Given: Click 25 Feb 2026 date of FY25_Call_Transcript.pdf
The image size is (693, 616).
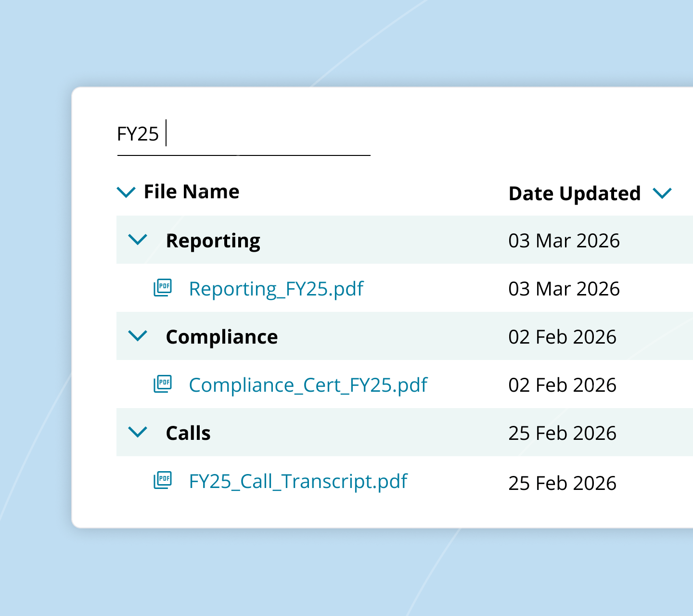Looking at the screenshot, I should tap(562, 483).
